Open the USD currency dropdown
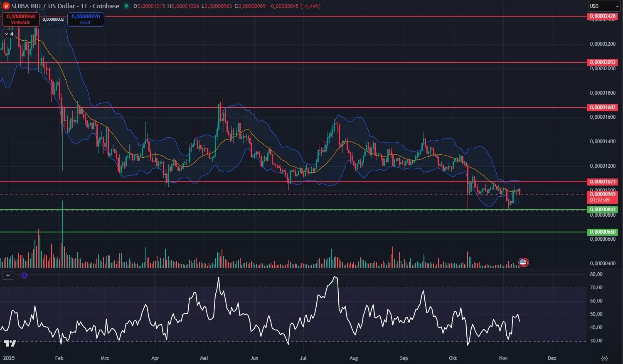Viewport: 623px width, 364px height. pos(604,6)
